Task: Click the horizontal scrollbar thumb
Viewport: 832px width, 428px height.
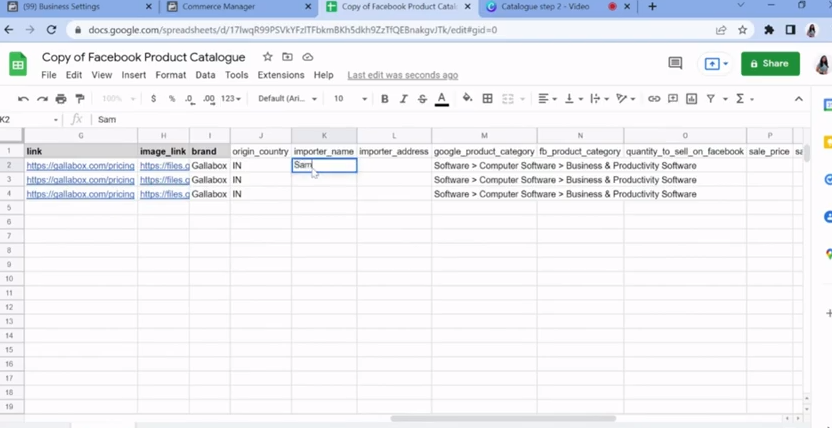Action: point(503,418)
